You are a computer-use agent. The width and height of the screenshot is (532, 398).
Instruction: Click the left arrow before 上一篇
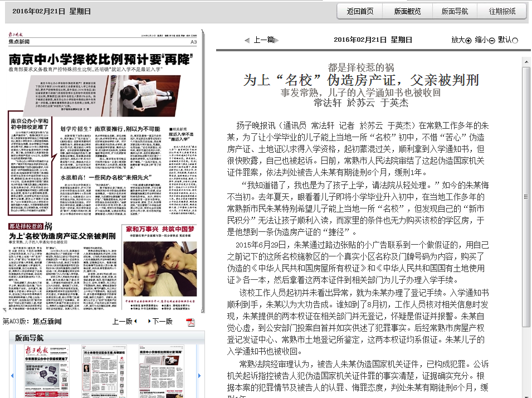coord(247,40)
